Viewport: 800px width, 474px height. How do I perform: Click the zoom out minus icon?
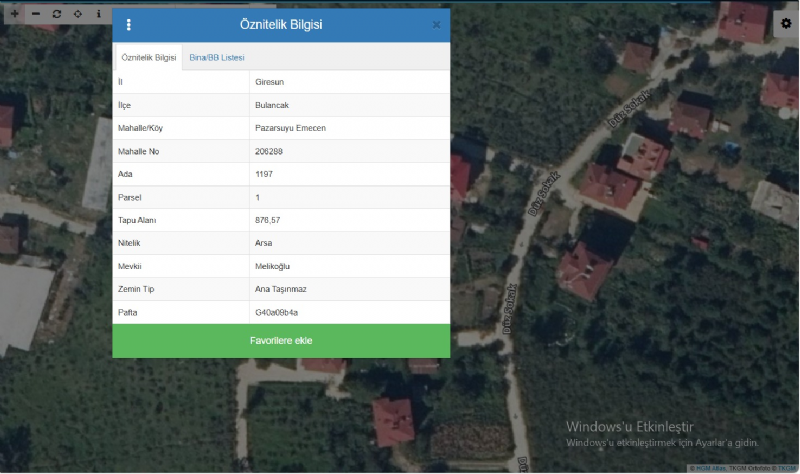[x=35, y=14]
